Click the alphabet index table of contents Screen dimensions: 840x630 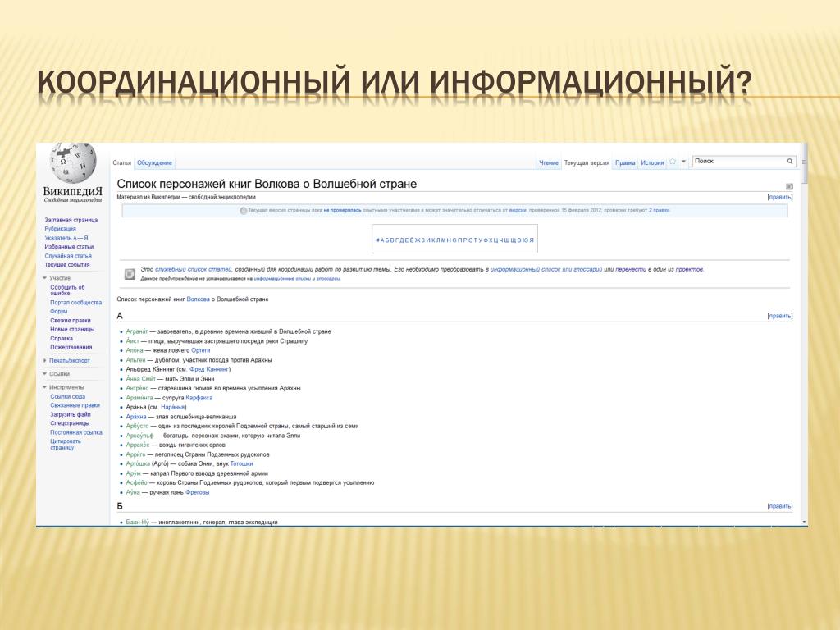click(x=454, y=240)
